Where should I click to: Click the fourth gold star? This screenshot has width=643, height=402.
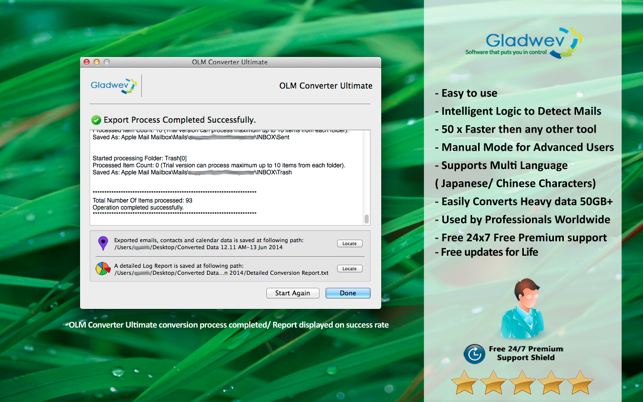(551, 382)
